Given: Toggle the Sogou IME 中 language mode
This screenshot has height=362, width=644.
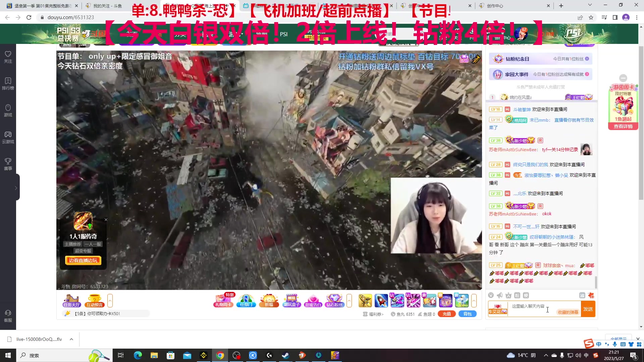Looking at the screenshot, I should [x=599, y=344].
